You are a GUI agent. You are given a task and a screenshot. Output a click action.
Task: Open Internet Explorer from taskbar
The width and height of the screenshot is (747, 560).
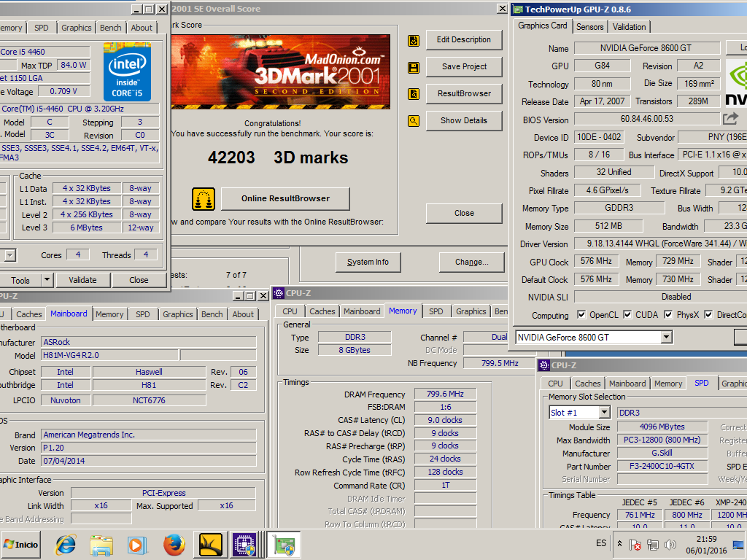tap(65, 544)
